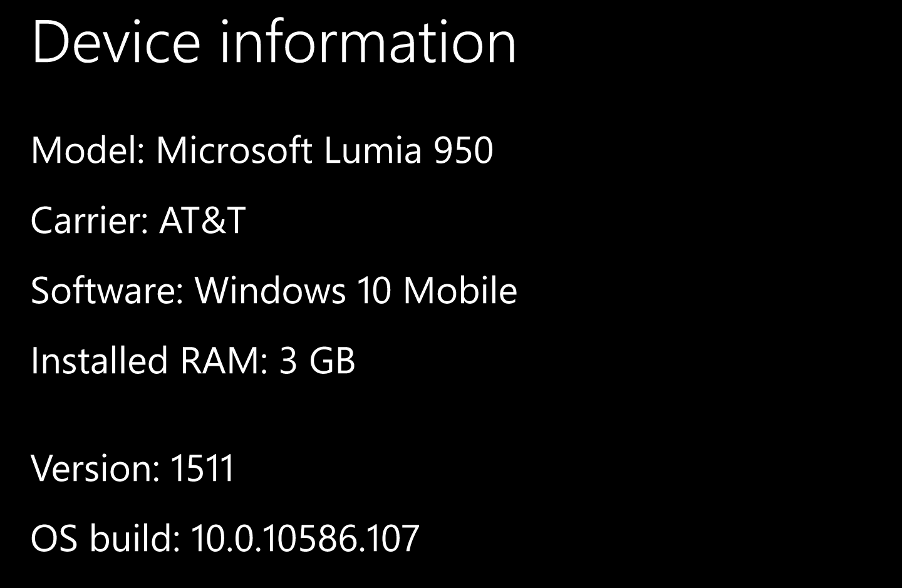This screenshot has height=588, width=902.
Task: Tap the Version label
Action: 95,468
